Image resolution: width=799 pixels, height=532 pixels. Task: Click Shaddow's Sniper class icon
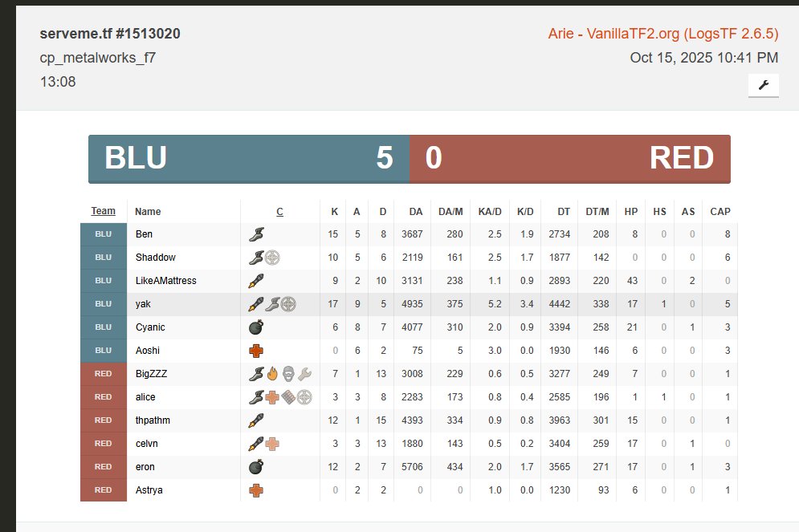[273, 258]
